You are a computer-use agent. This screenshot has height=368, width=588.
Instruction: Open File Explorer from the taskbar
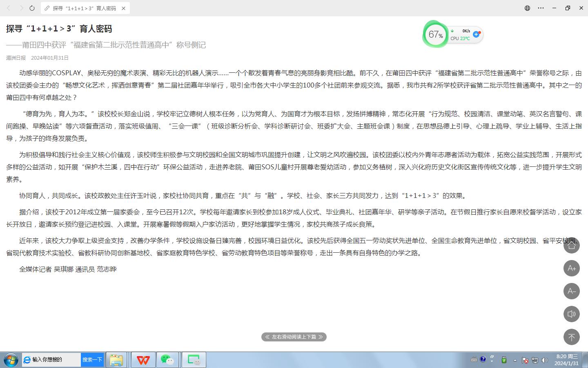pyautogui.click(x=116, y=360)
